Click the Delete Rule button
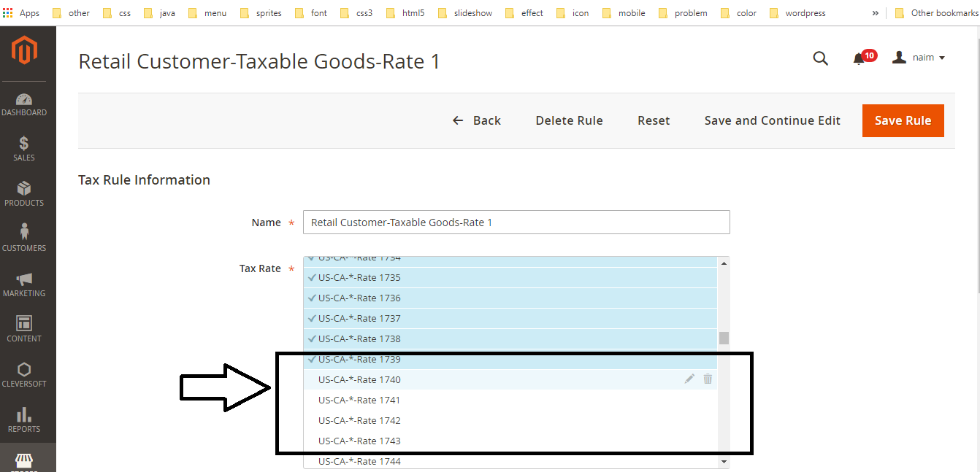The height and width of the screenshot is (472, 980). (569, 120)
